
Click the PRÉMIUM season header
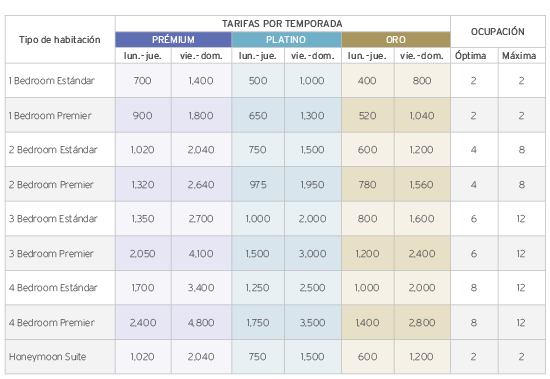pyautogui.click(x=173, y=40)
